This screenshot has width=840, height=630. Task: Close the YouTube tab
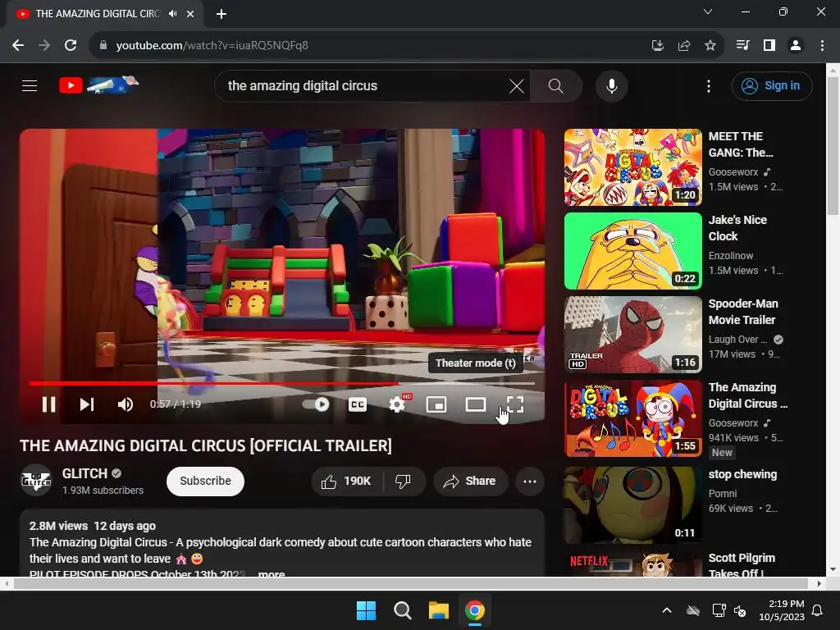[x=190, y=14]
